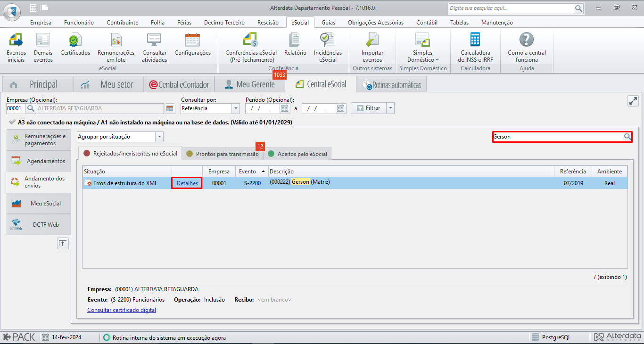Screen dimensions: 644x344
Task: Select Aceitos pelo eSocial tab
Action: [297, 154]
